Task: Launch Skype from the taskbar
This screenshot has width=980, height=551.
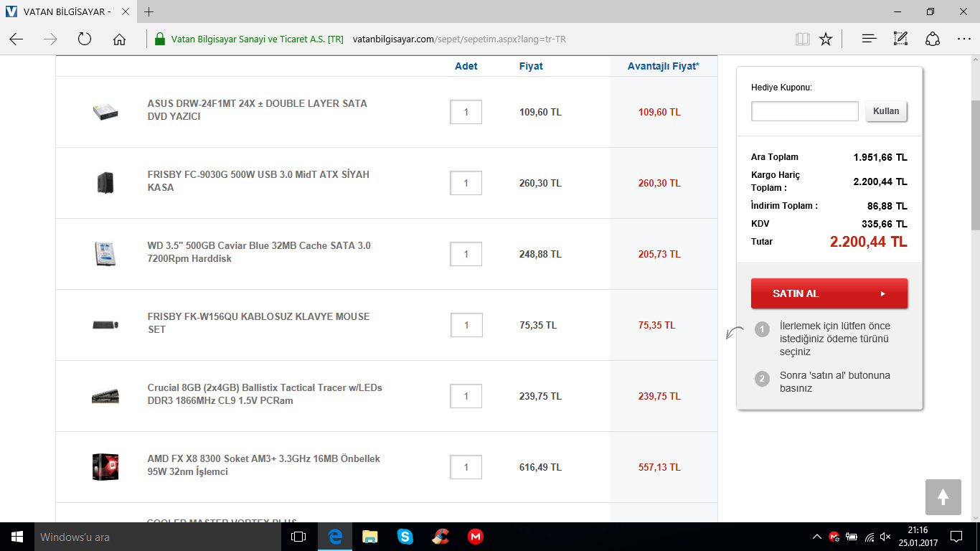Action: coord(405,537)
